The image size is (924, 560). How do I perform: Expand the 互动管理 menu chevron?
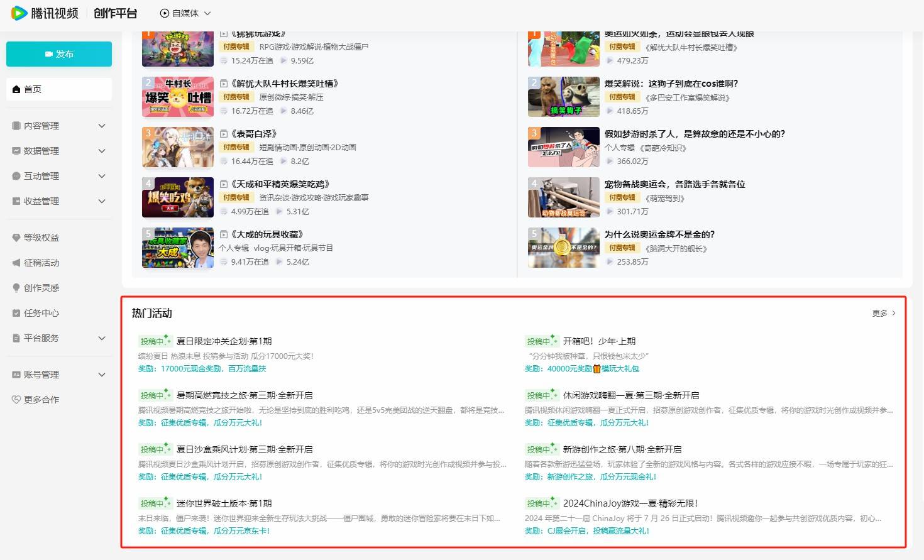pos(102,176)
